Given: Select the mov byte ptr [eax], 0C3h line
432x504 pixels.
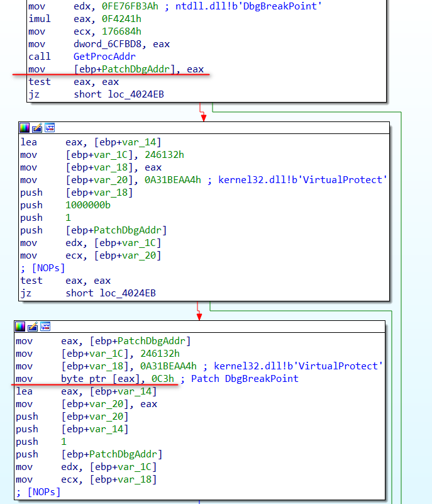Looking at the screenshot, I should [95, 379].
